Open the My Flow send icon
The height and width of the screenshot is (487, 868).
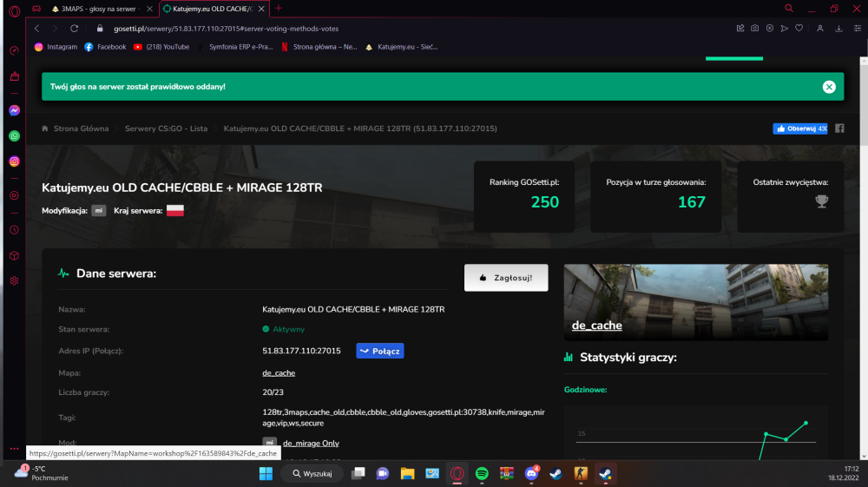(785, 29)
